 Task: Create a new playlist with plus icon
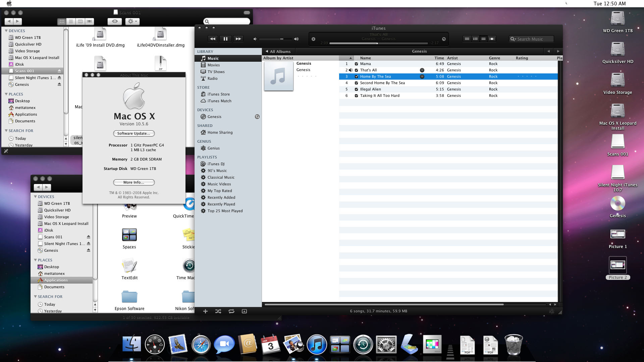[x=205, y=311]
